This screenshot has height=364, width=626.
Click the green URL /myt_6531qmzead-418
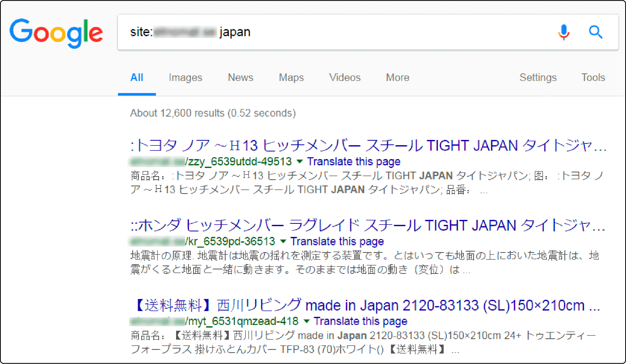coord(242,321)
